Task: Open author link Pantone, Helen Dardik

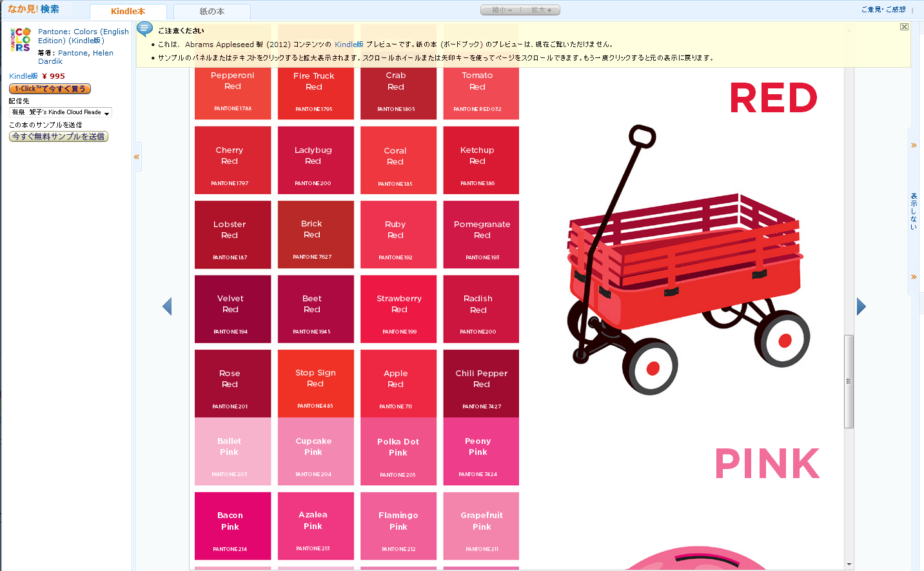Action: tap(75, 57)
